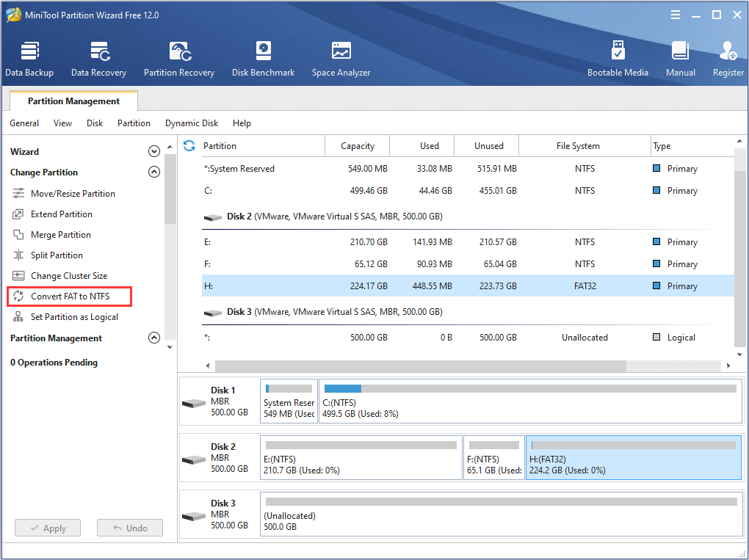Open the Help menu
This screenshot has width=749, height=560.
(242, 123)
